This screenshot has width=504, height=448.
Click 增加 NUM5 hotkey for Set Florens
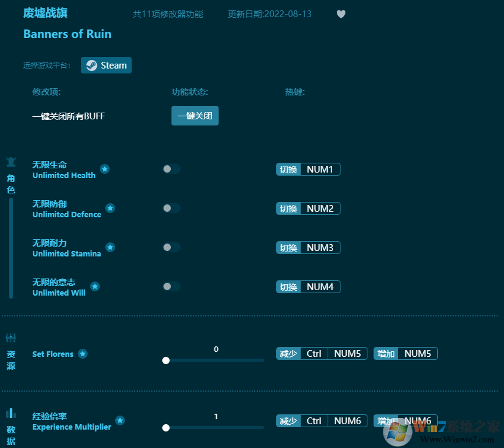click(x=417, y=354)
